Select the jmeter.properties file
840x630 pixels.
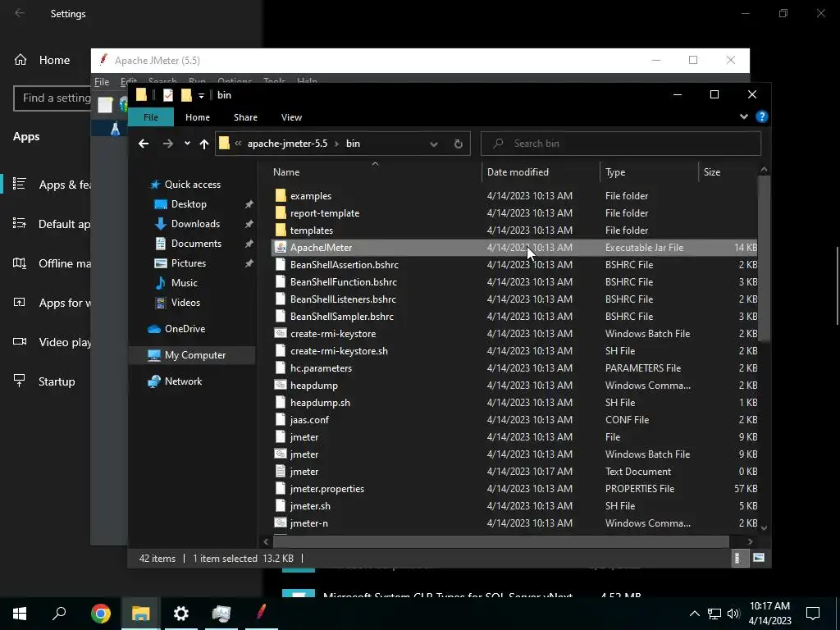[326, 489]
